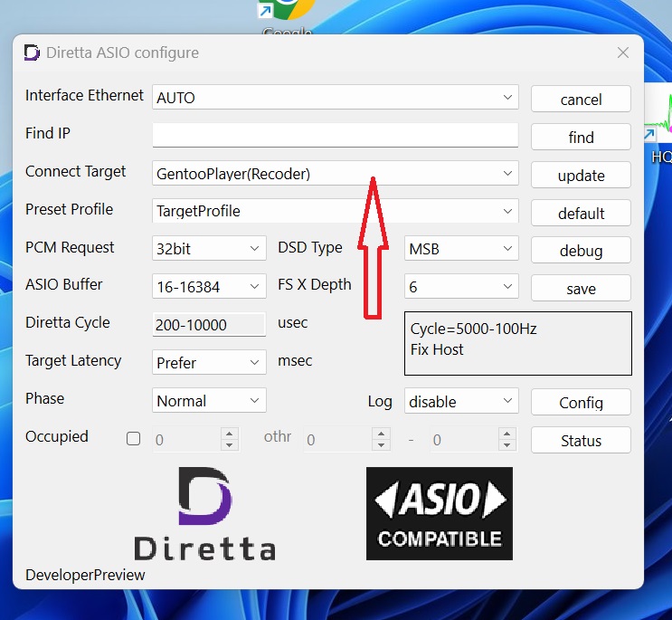The image size is (672, 620).
Task: Click the Google Chrome desktop shortcut
Action: [287, 17]
